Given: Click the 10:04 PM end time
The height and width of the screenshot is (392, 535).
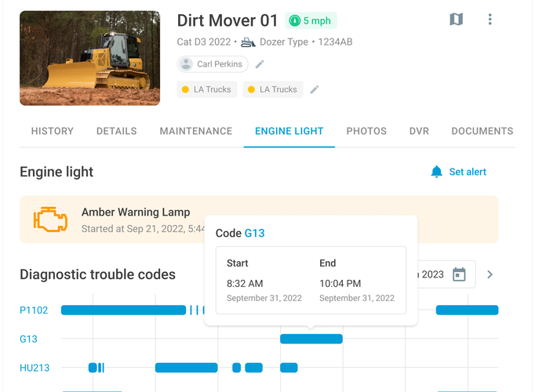Looking at the screenshot, I should pyautogui.click(x=340, y=284).
